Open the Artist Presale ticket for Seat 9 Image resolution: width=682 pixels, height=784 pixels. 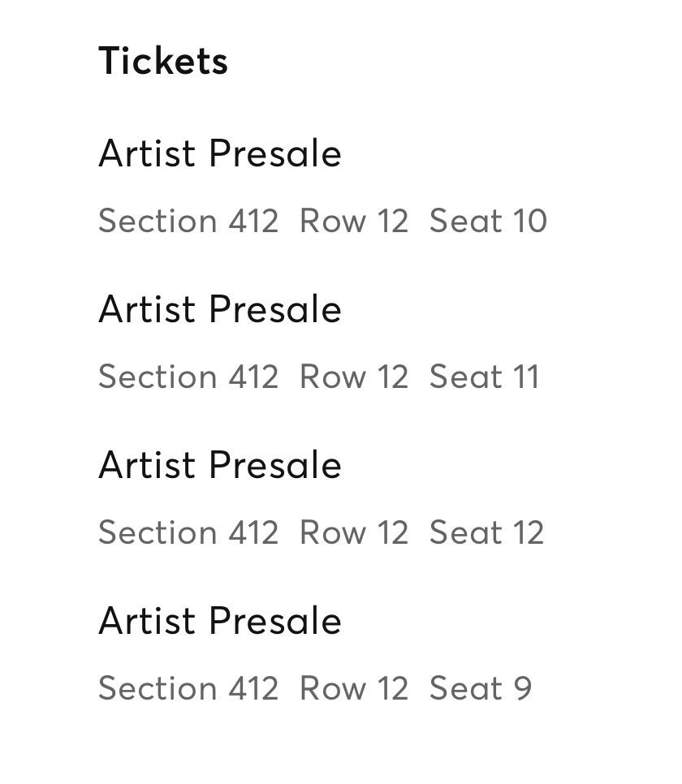pyautogui.click(x=220, y=622)
